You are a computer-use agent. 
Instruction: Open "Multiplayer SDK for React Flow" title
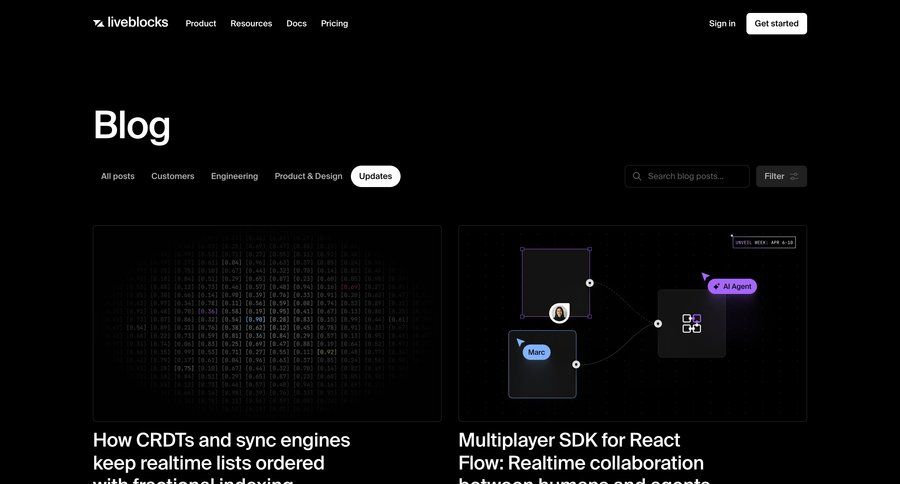(584, 459)
